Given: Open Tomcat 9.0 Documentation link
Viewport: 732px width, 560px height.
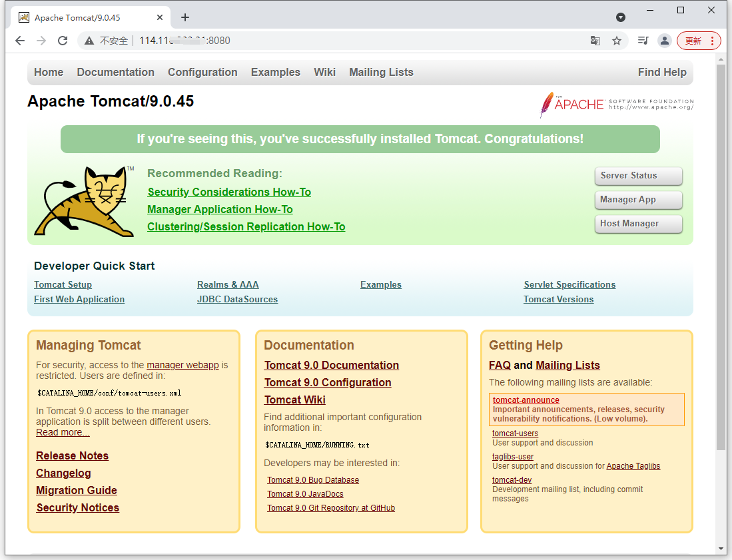Looking at the screenshot, I should [x=332, y=366].
